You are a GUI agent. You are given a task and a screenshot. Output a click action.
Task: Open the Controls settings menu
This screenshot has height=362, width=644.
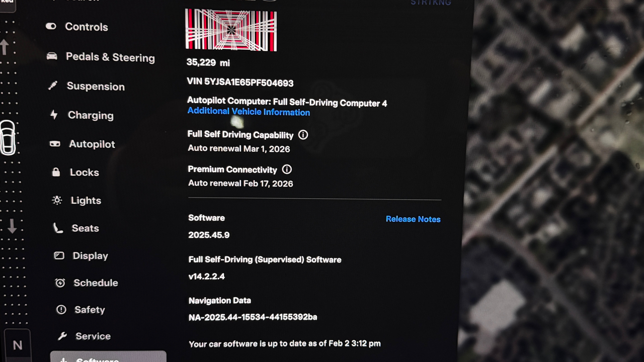(x=86, y=27)
